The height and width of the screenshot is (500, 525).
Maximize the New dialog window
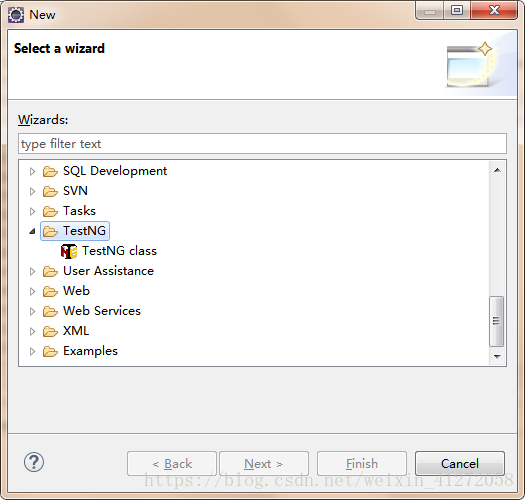457,10
